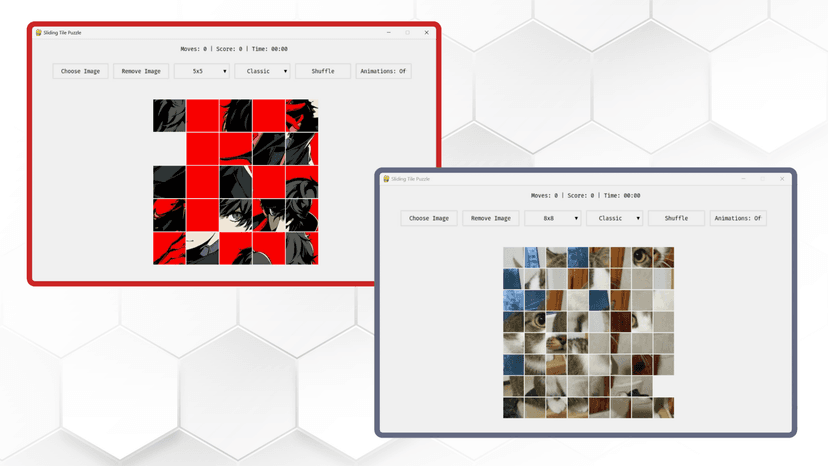Viewport: 828px width, 466px height.
Task: Open the 5x5 grid size dropdown
Action: (202, 71)
